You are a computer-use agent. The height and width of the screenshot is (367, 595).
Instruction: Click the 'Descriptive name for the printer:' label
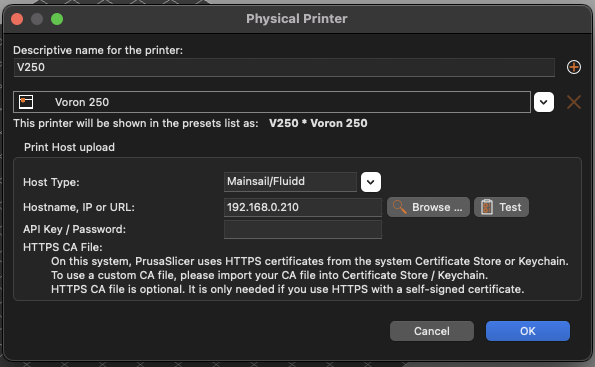[x=98, y=50]
